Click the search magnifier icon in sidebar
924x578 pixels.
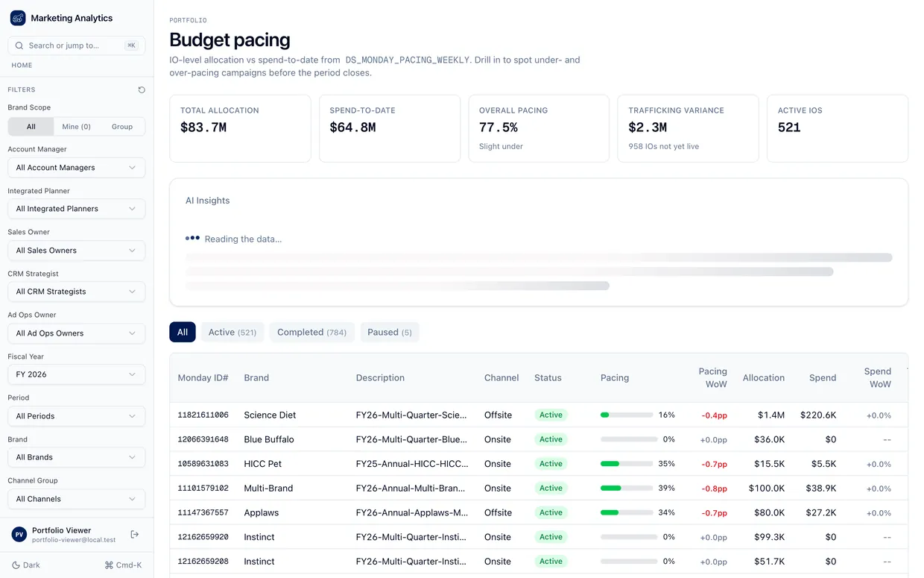click(x=19, y=45)
